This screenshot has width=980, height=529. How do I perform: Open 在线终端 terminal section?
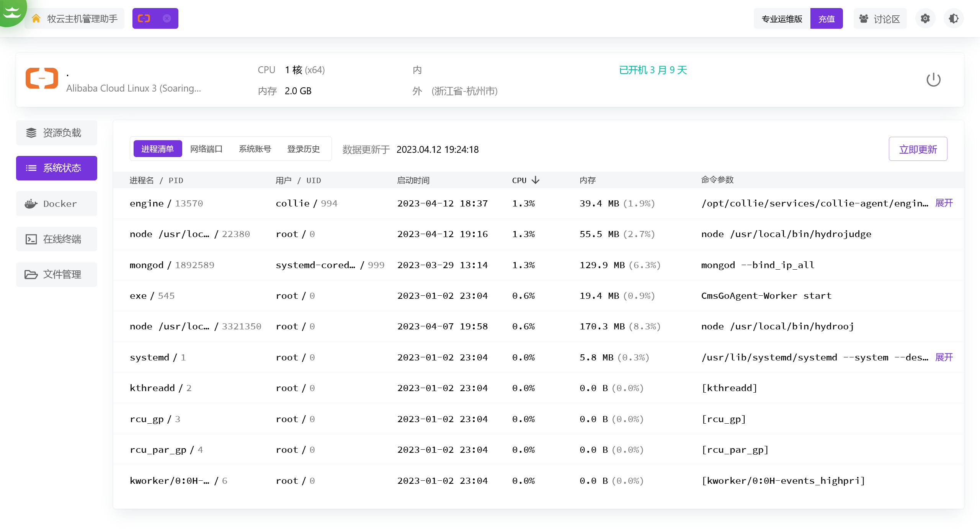57,239
